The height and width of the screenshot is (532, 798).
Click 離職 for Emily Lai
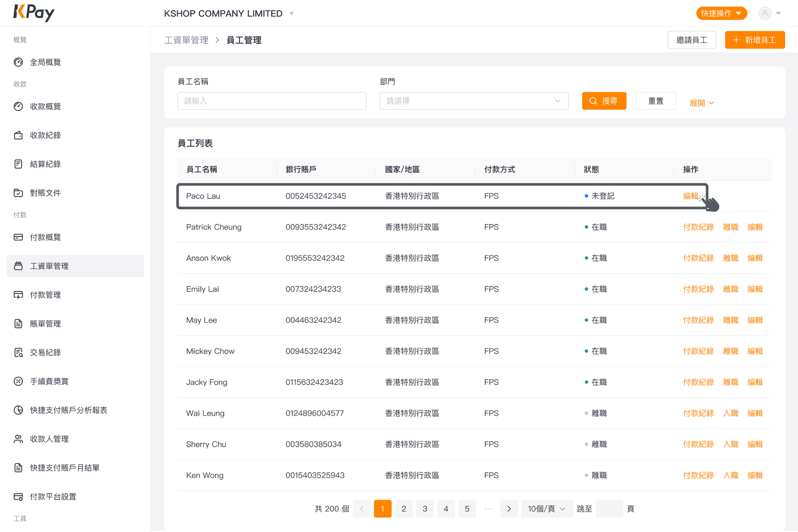[x=731, y=290]
